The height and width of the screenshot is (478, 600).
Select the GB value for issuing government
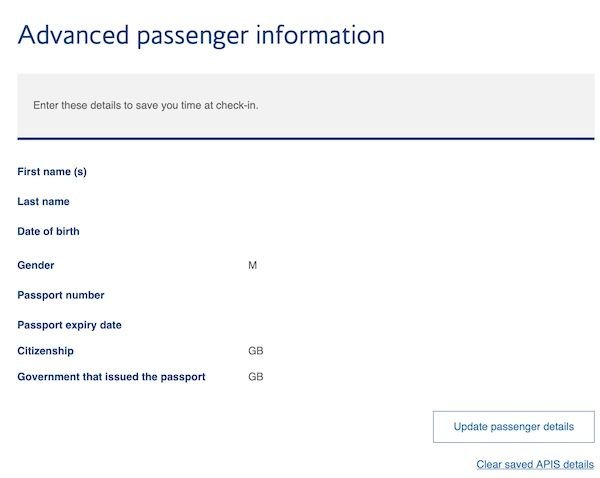[256, 377]
